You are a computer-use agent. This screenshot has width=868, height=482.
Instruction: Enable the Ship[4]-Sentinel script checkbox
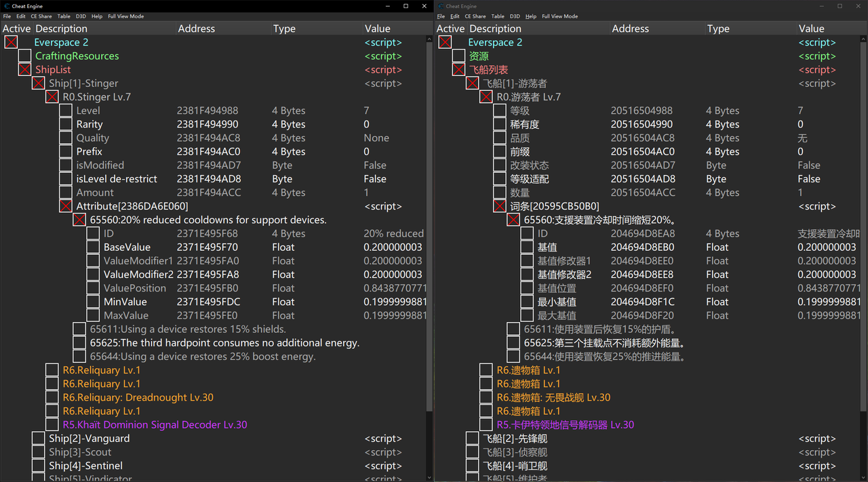click(38, 466)
